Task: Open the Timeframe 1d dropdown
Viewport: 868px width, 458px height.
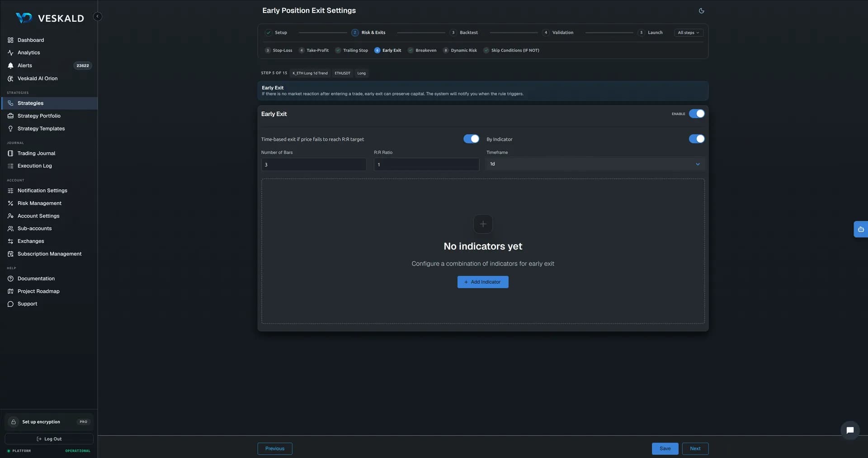Action: [x=595, y=164]
